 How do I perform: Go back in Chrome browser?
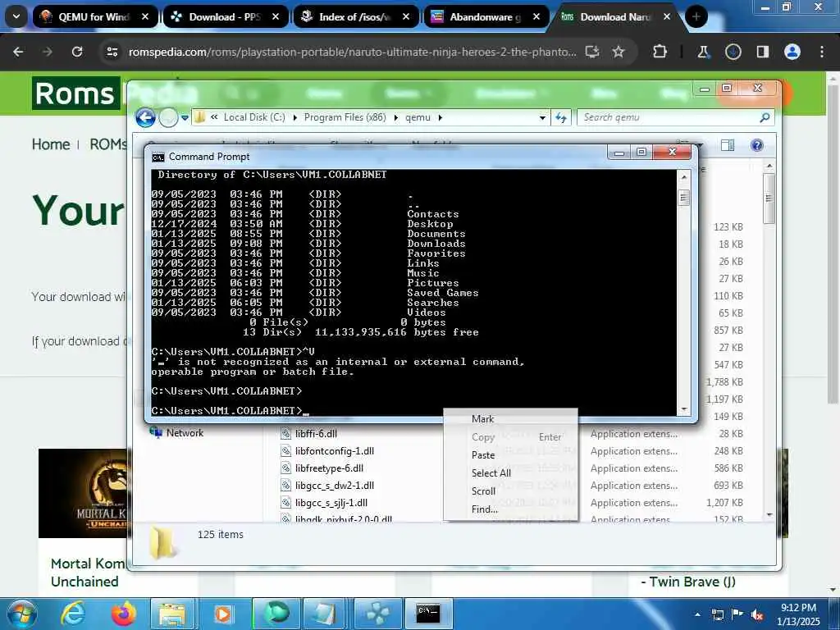18,52
